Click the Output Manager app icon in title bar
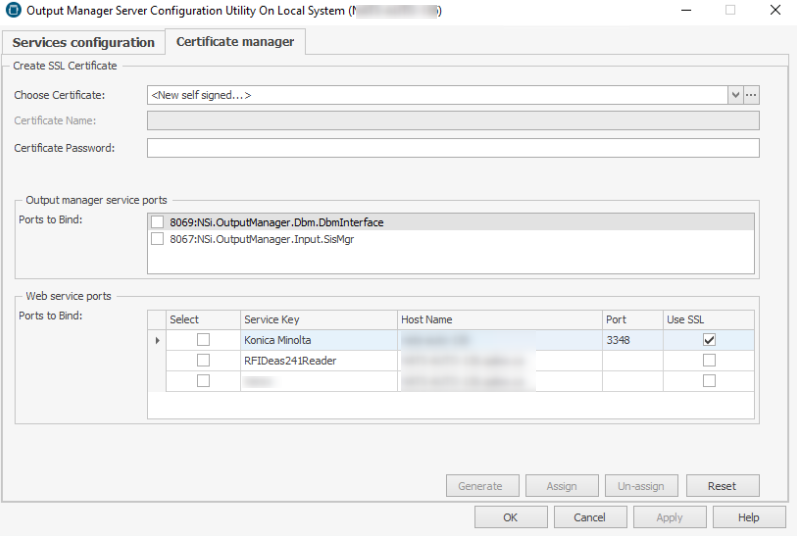 pyautogui.click(x=13, y=11)
